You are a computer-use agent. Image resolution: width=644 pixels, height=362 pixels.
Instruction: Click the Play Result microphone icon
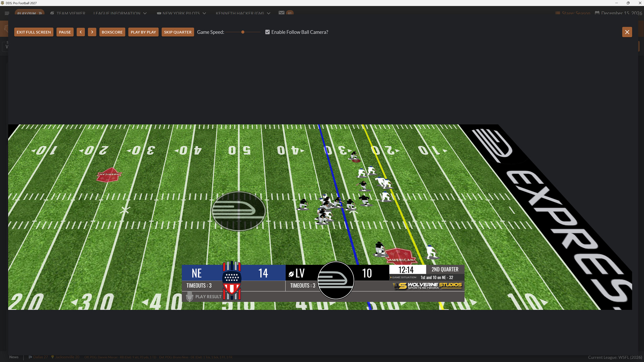(x=190, y=296)
